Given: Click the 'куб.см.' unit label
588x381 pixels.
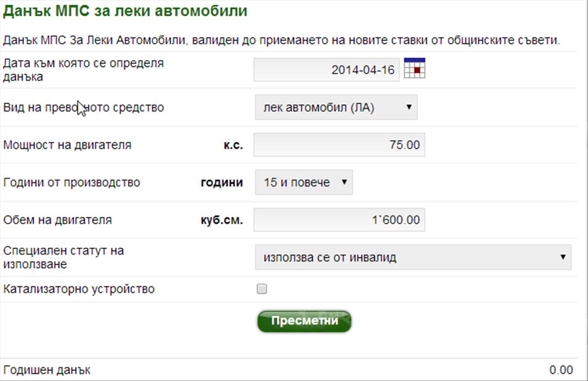Looking at the screenshot, I should click(221, 220).
